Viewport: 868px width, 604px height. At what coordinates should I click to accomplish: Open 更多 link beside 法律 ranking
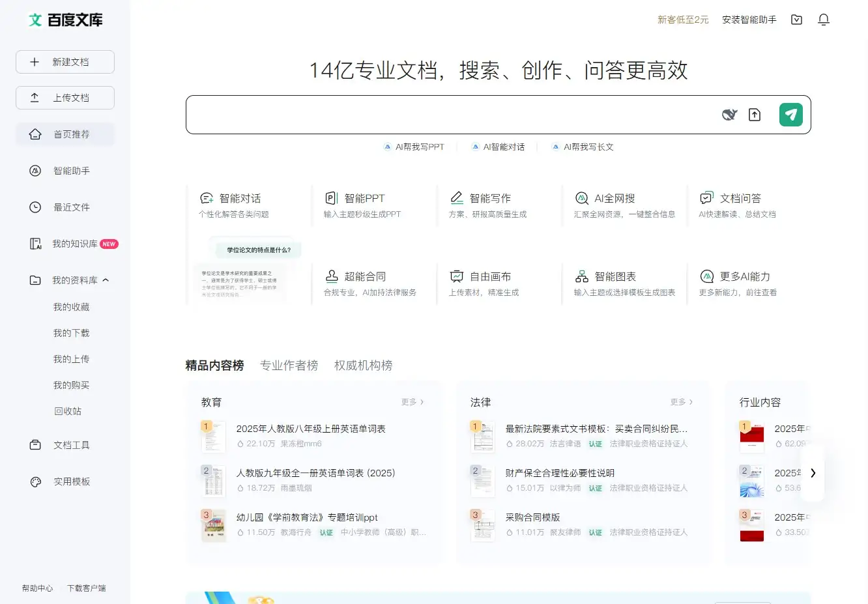(x=680, y=402)
